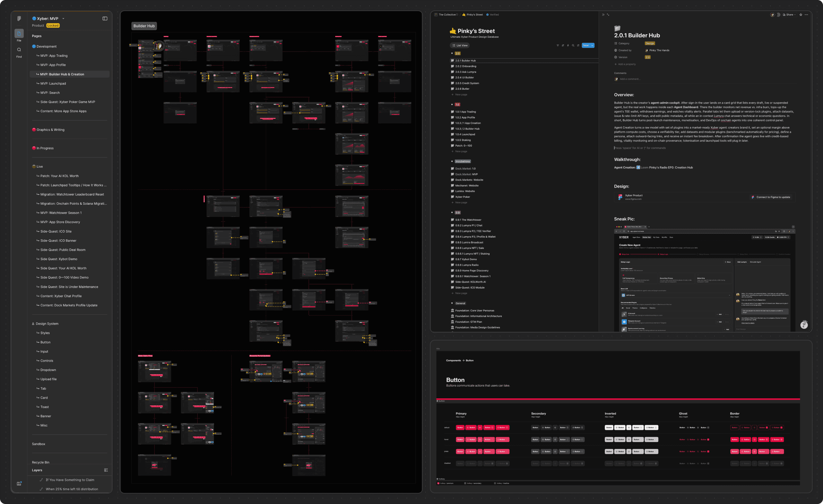Viewport: 823px width, 504px height.
Task: Favorite page with the star icon
Action: click(801, 15)
